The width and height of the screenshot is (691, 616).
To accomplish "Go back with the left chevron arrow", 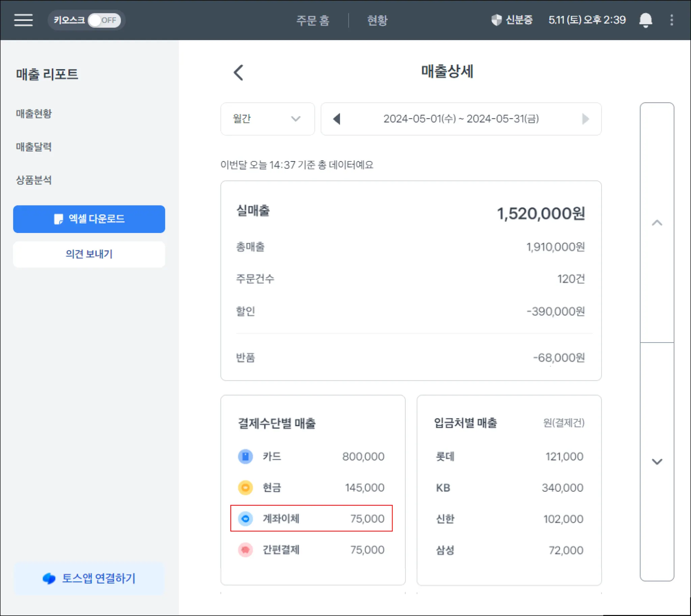I will click(238, 73).
